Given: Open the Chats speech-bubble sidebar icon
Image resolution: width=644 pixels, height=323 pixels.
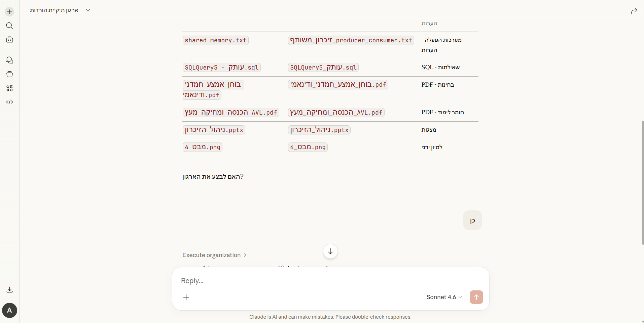Looking at the screenshot, I should coord(9,60).
